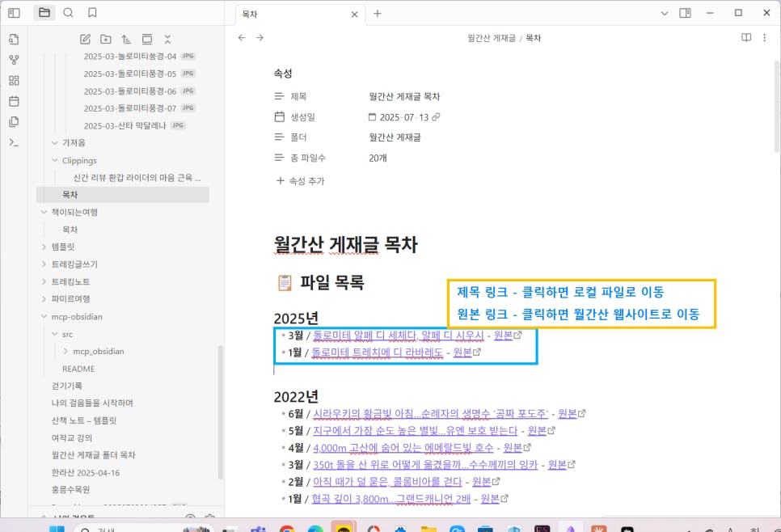
Task: Toggle the left sidebar collapse icon
Action: [x=14, y=13]
